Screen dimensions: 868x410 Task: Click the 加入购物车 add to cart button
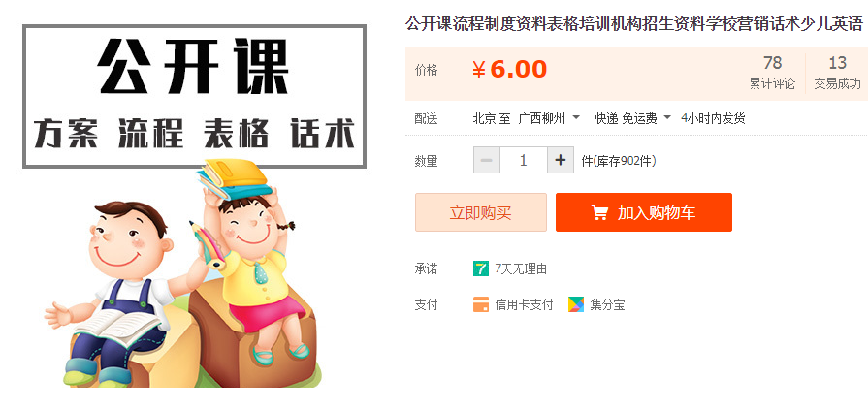tap(644, 212)
